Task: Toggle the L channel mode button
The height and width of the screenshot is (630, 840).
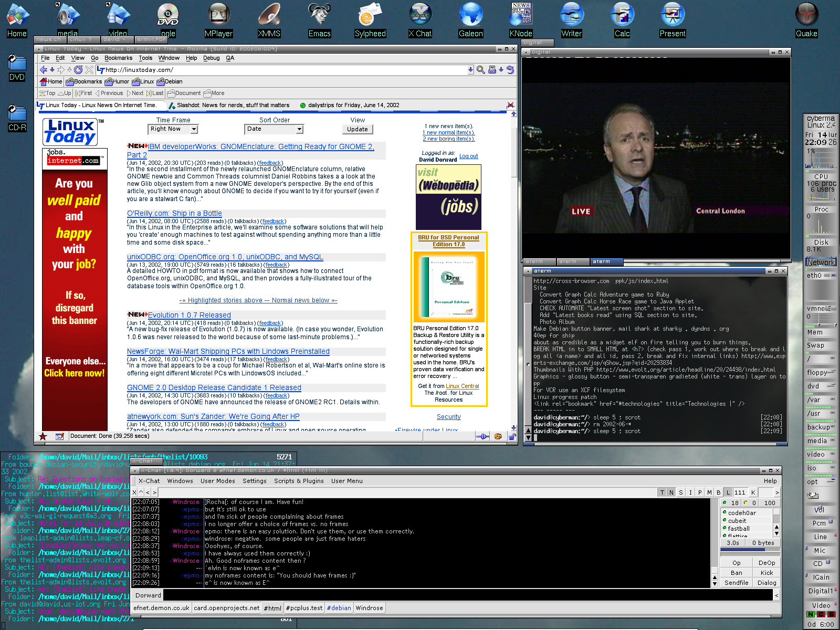Action: [x=728, y=492]
